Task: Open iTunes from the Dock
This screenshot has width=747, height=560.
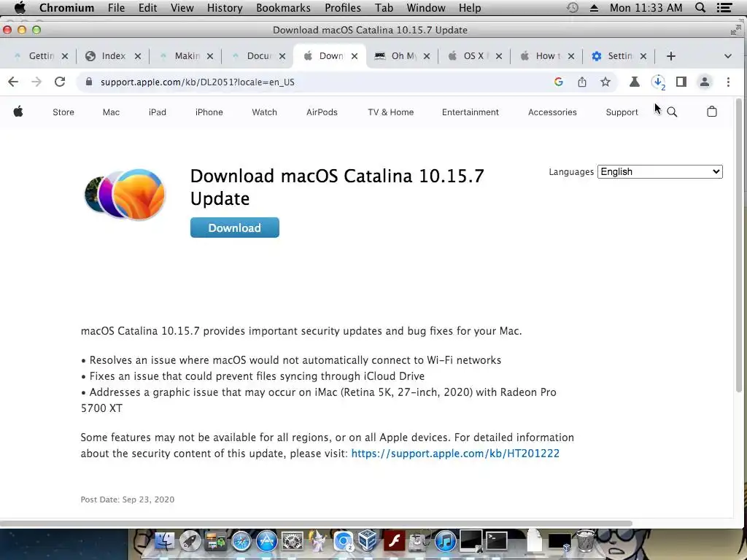Action: [x=446, y=542]
